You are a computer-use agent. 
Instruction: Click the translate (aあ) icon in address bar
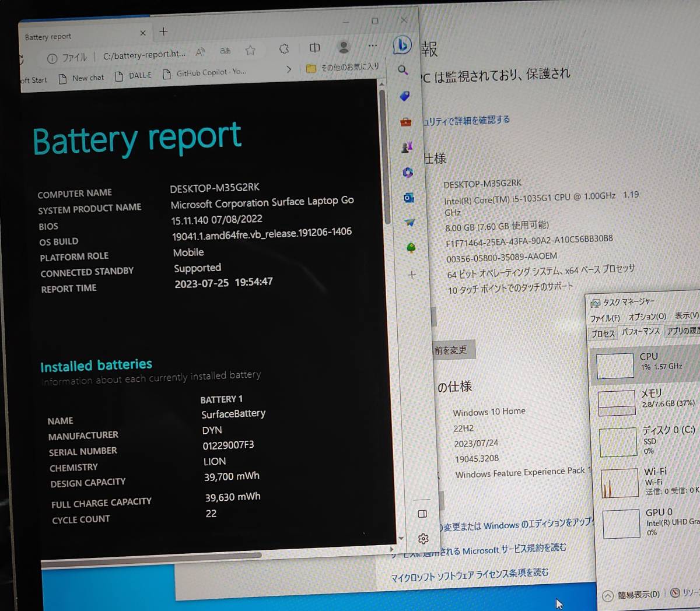225,51
